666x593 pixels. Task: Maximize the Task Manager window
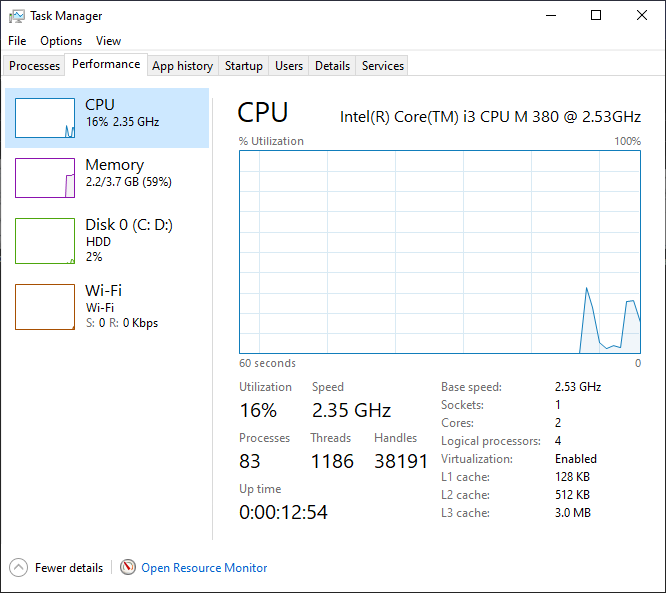[x=596, y=16]
